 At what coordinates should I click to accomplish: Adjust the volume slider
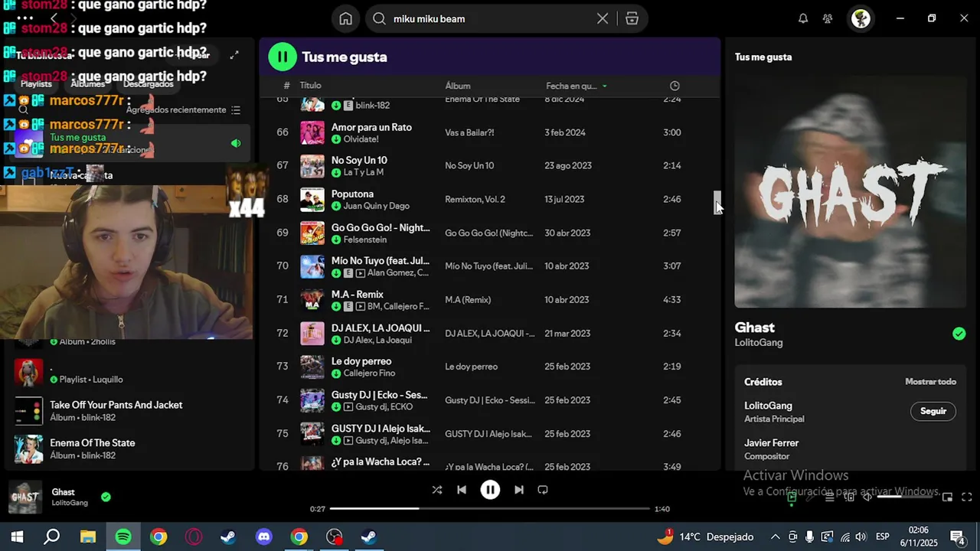click(x=906, y=497)
